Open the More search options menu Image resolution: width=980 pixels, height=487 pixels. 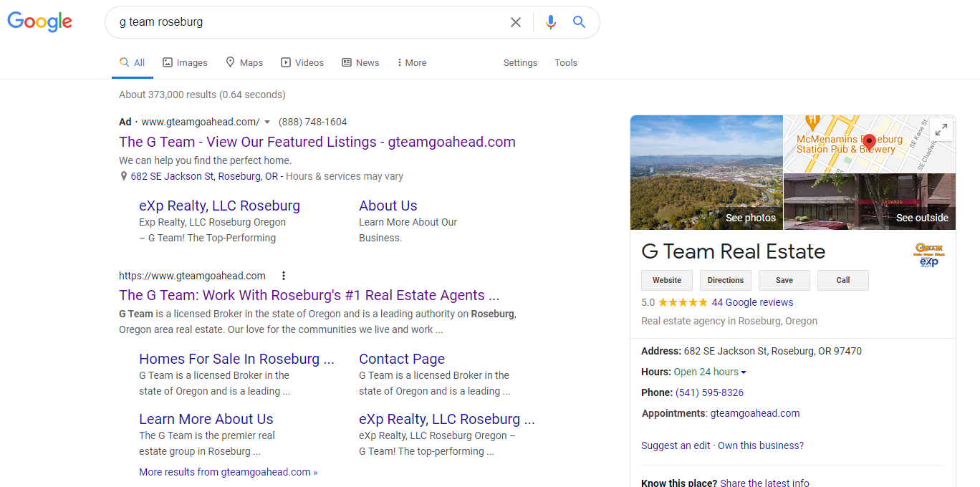(411, 63)
